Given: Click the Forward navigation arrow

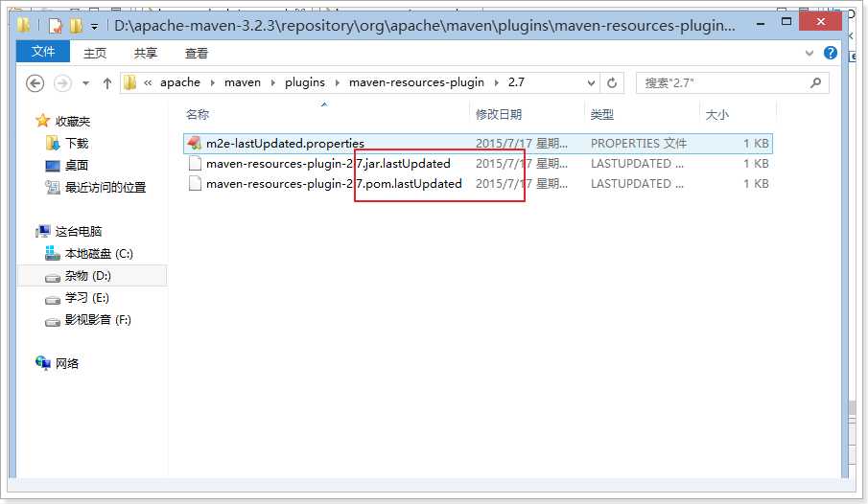Looking at the screenshot, I should pyautogui.click(x=62, y=83).
